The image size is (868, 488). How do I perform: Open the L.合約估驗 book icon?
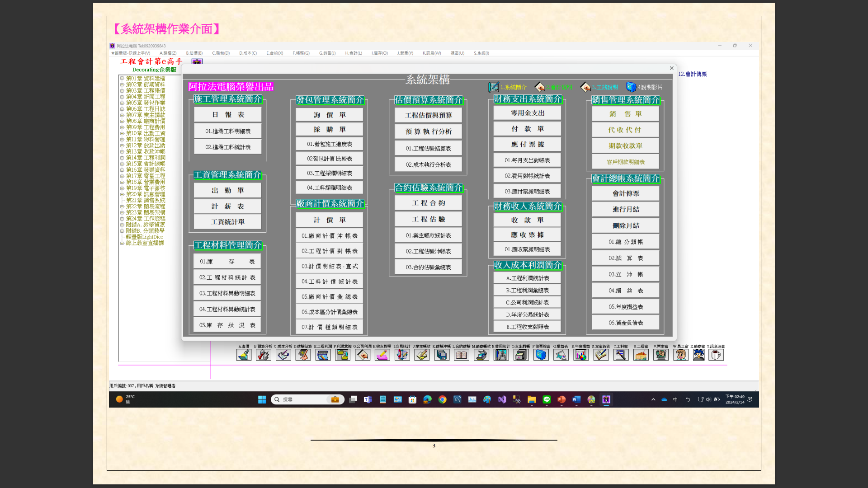(x=462, y=355)
